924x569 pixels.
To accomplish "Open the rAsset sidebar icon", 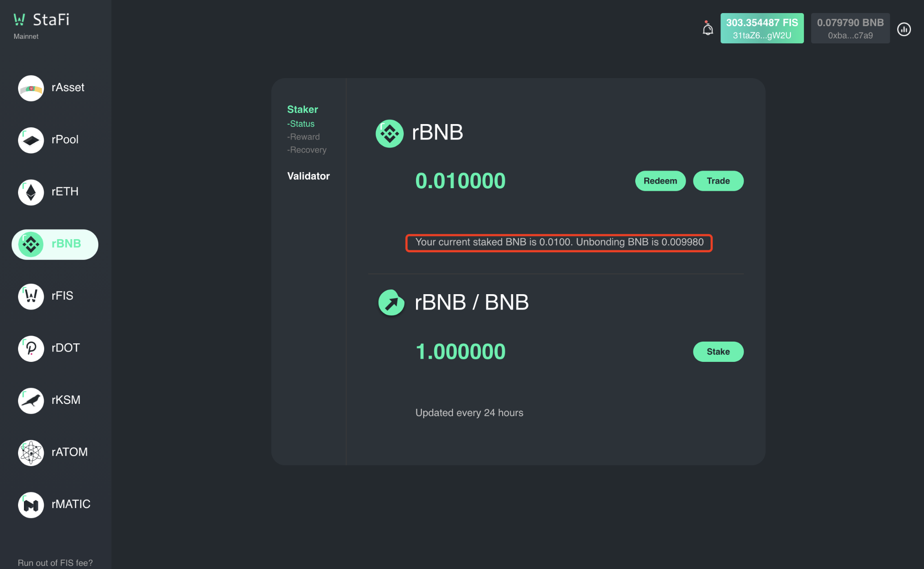I will pos(31,88).
